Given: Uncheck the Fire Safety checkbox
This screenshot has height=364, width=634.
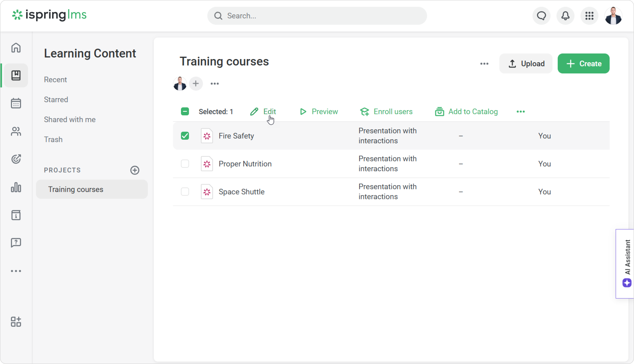Looking at the screenshot, I should (185, 136).
